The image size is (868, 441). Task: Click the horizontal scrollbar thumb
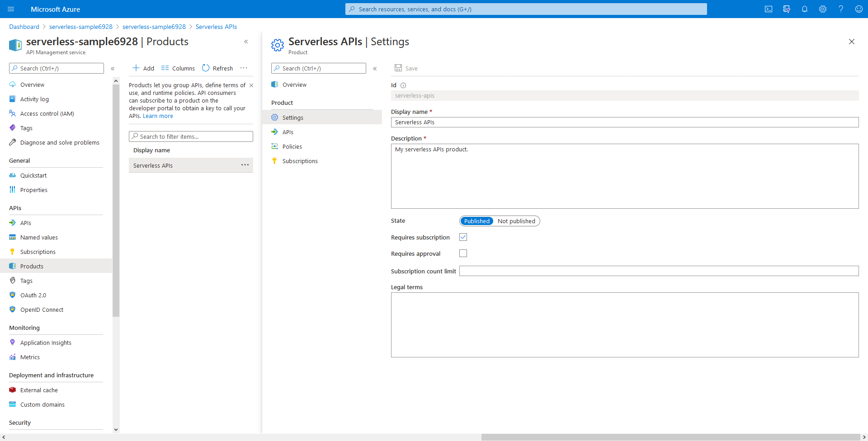[671, 437]
